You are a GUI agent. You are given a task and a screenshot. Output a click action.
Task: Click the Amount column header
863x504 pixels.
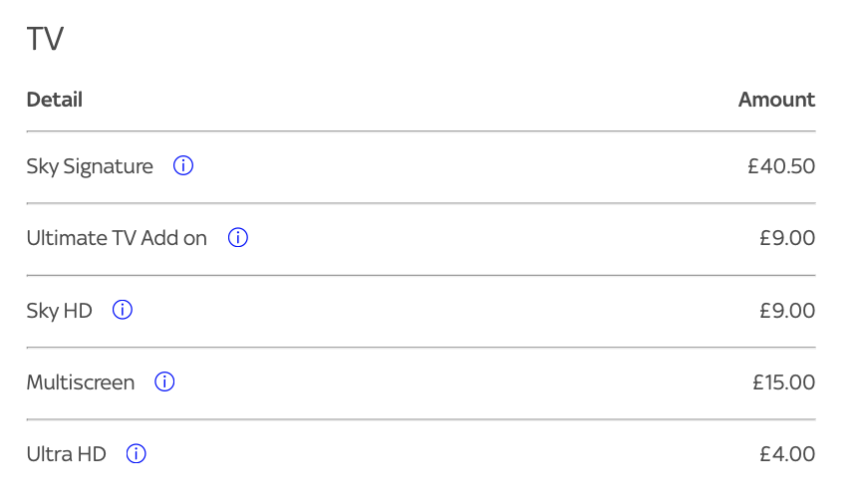776,100
